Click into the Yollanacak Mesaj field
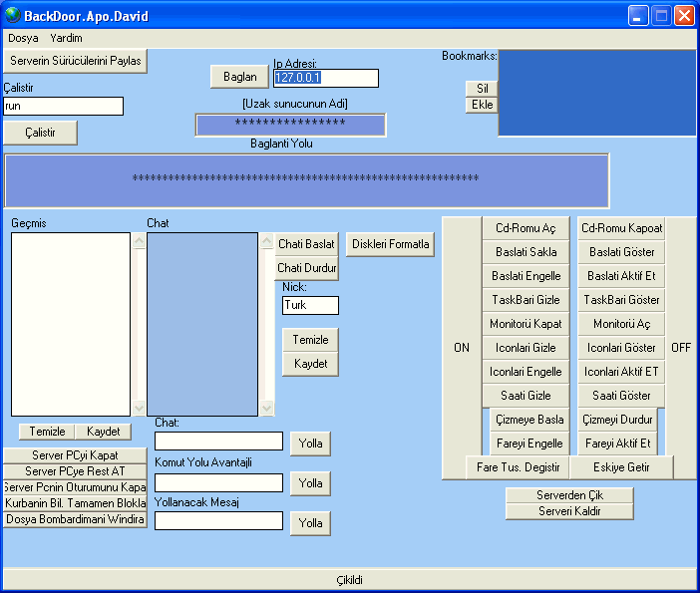The height and width of the screenshot is (593, 700). (218, 520)
